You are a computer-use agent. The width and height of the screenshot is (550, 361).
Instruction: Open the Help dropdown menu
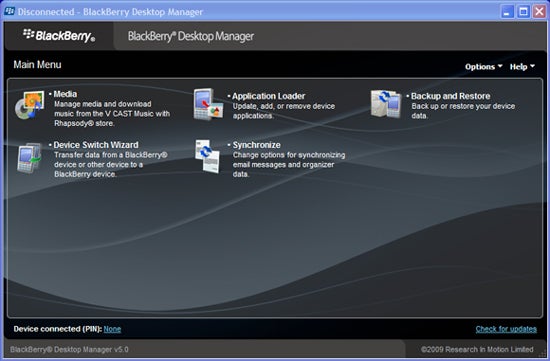click(522, 67)
